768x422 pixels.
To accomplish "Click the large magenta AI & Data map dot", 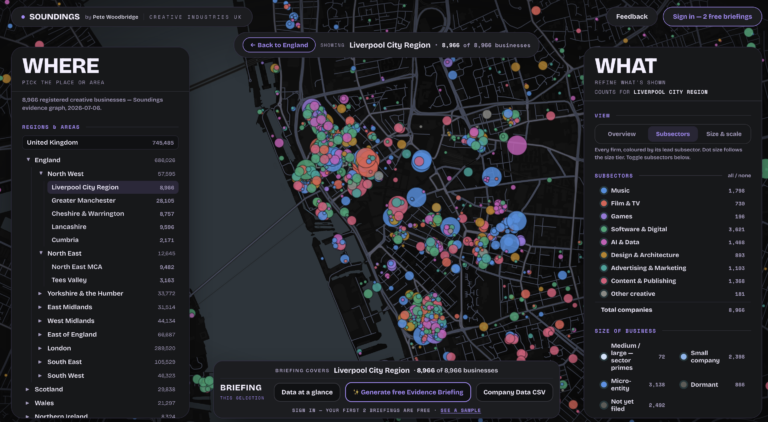I will pos(517,145).
